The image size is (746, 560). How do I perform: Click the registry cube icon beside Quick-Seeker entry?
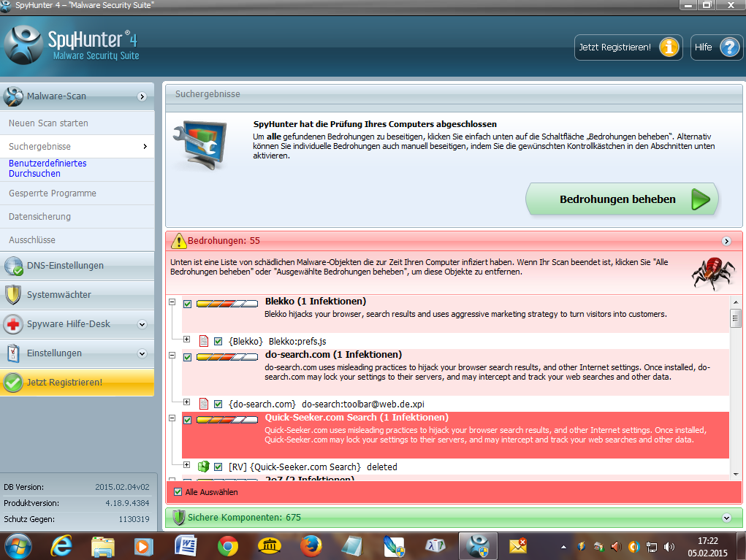(x=204, y=467)
